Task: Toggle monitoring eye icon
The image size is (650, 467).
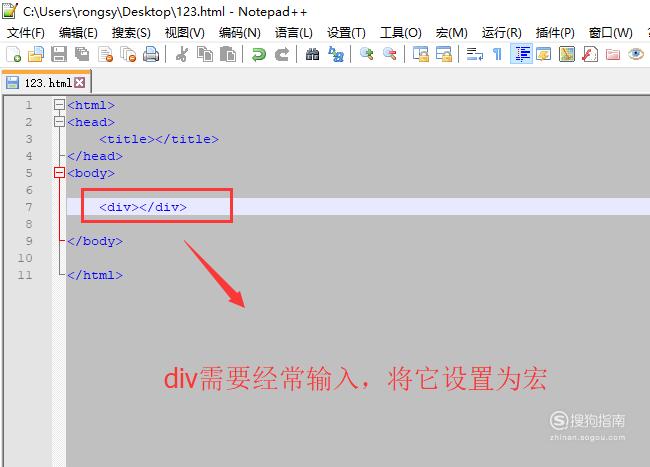Action: pos(635,54)
